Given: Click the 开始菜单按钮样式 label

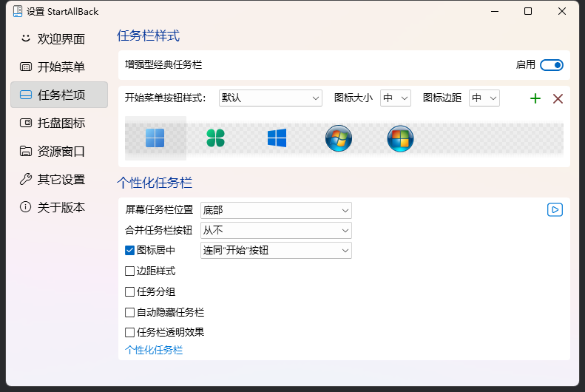Looking at the screenshot, I should [165, 98].
